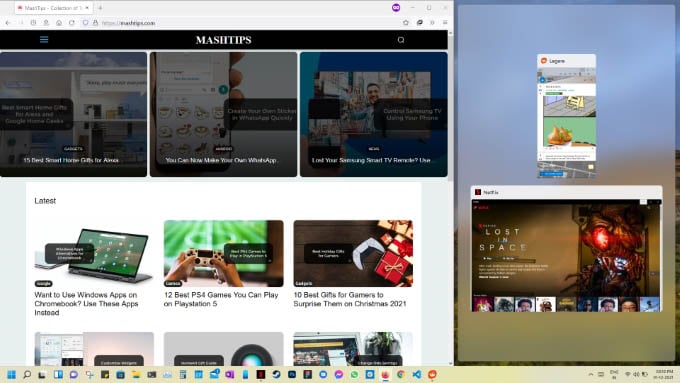Click the Firefox private browsing mask icon

(396, 8)
